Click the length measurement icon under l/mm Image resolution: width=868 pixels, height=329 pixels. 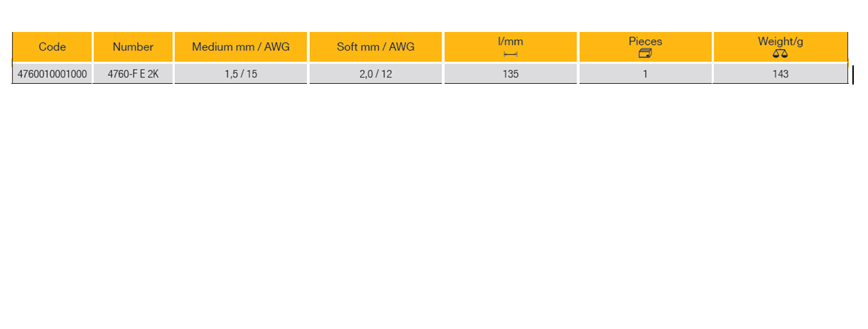point(510,55)
